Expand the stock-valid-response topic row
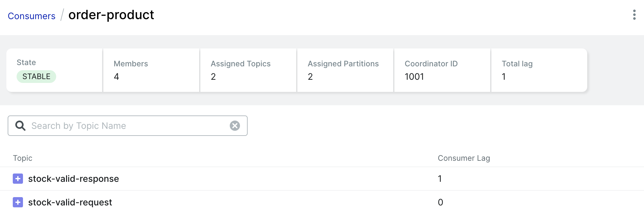Image resolution: width=644 pixels, height=222 pixels. [18, 179]
